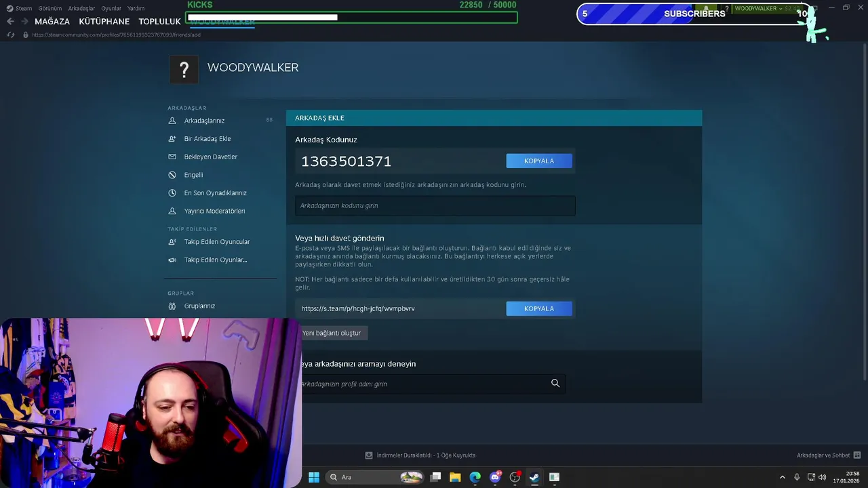
Task: Open OBS Studio from taskbar
Action: [515, 477]
